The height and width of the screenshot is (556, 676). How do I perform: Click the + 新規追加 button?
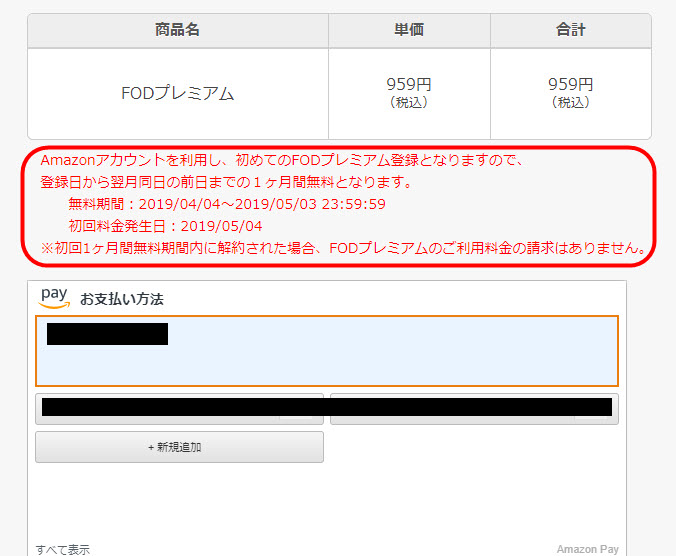pos(179,447)
